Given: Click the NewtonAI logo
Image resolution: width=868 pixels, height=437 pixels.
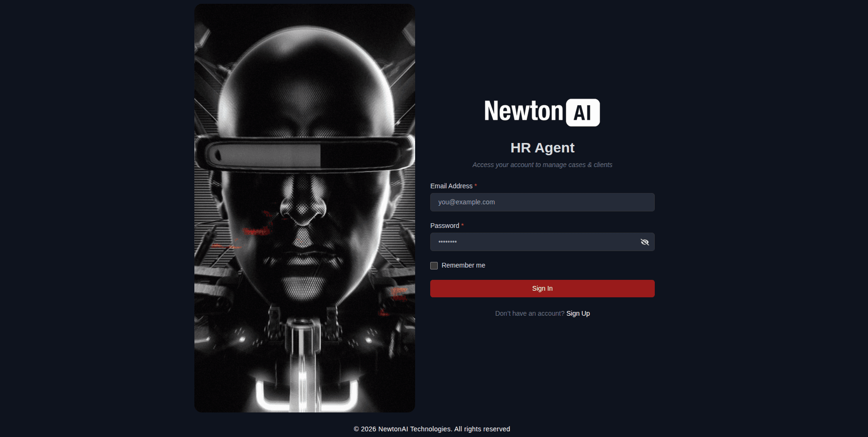Looking at the screenshot, I should (542, 112).
